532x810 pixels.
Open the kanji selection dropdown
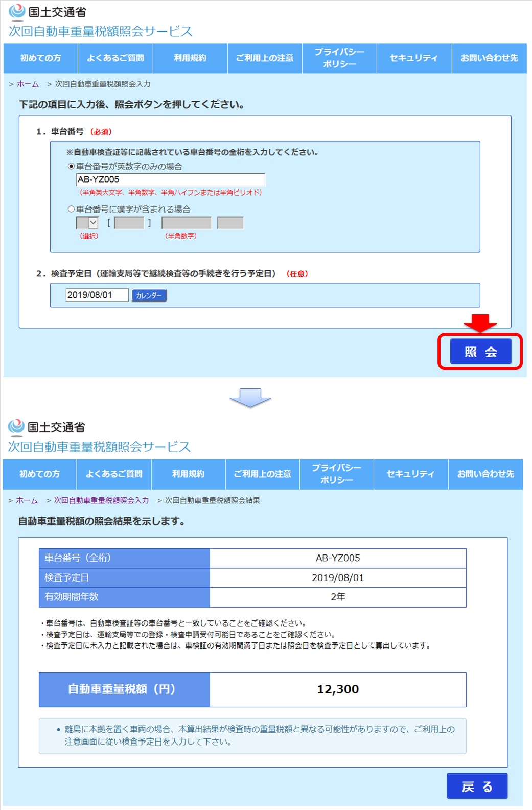(x=87, y=223)
